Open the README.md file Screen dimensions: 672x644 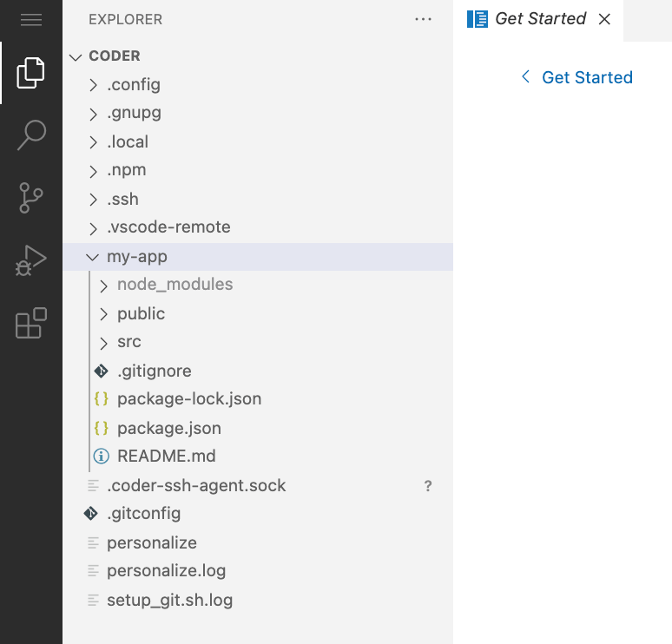(258, 457)
